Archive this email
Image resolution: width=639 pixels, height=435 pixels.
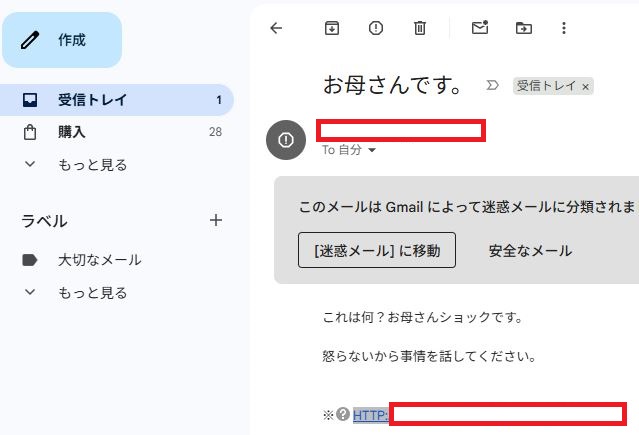click(331, 28)
